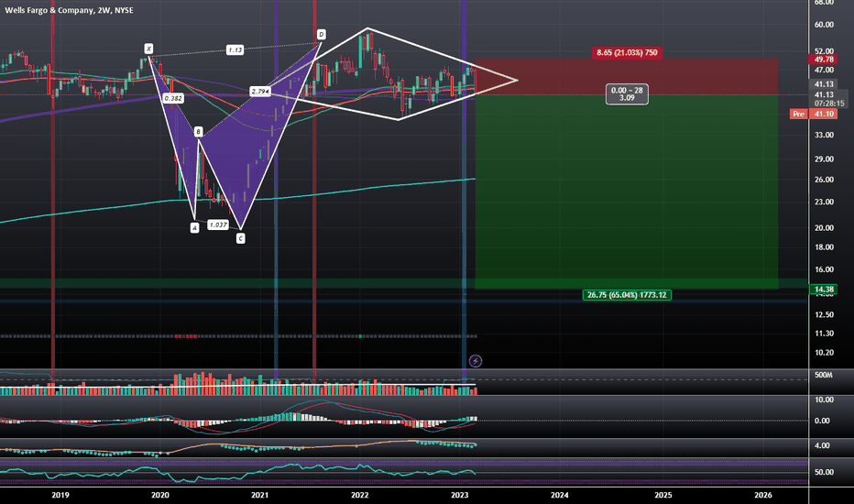
Task: Click the 2.794 ratio label
Action: (260, 91)
